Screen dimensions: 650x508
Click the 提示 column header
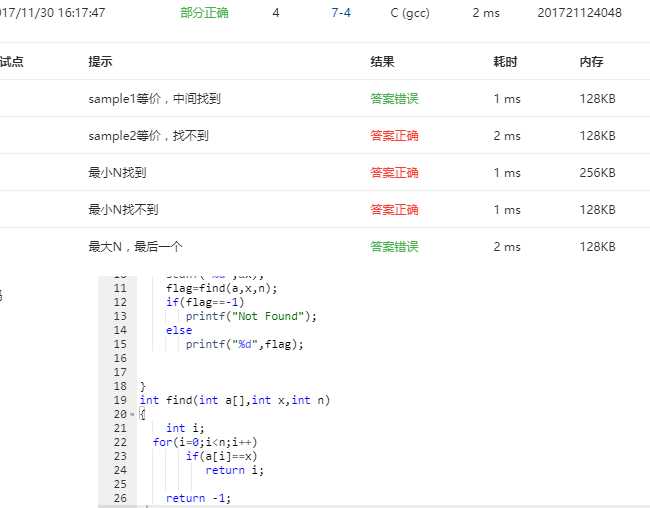(x=100, y=61)
